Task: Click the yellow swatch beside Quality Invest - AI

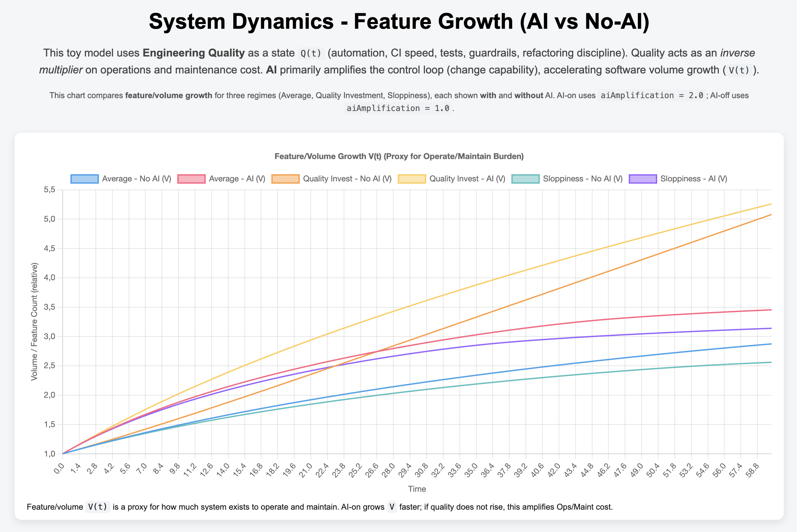Action: tap(412, 178)
